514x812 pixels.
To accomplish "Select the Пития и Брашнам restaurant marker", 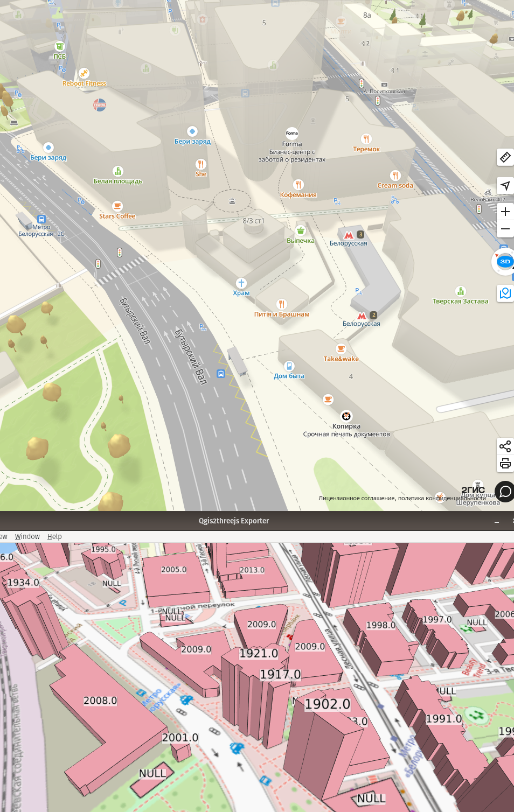I will pos(281,304).
